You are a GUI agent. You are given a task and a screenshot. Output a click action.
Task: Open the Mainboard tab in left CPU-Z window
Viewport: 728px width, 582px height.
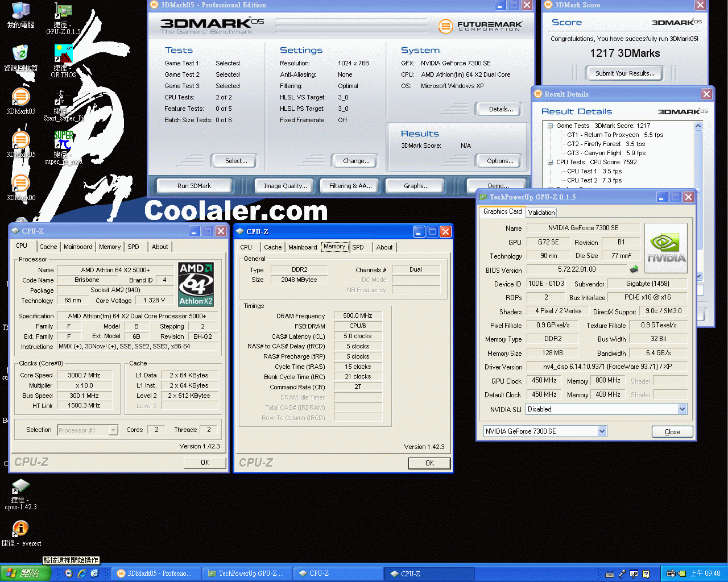(78, 247)
